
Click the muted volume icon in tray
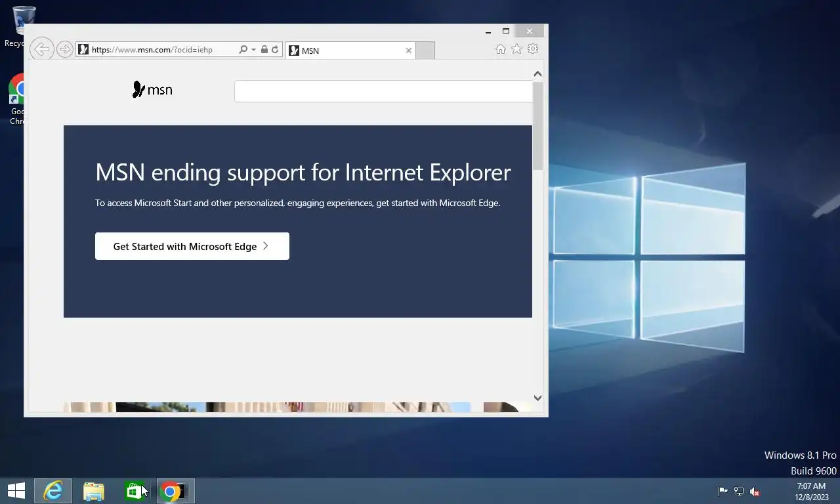pyautogui.click(x=755, y=492)
